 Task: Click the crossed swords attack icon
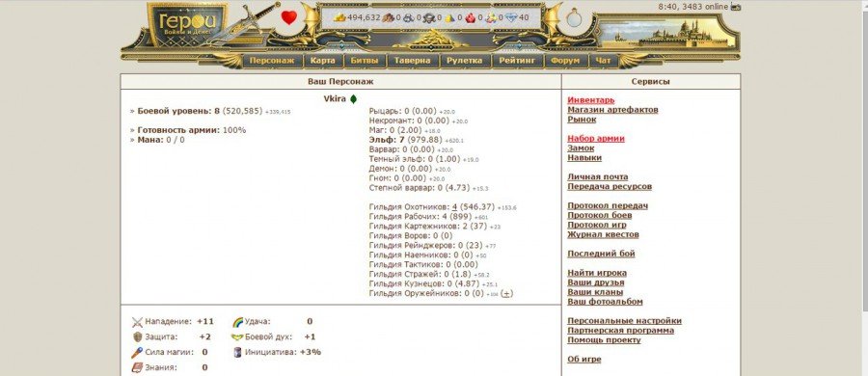137,322
